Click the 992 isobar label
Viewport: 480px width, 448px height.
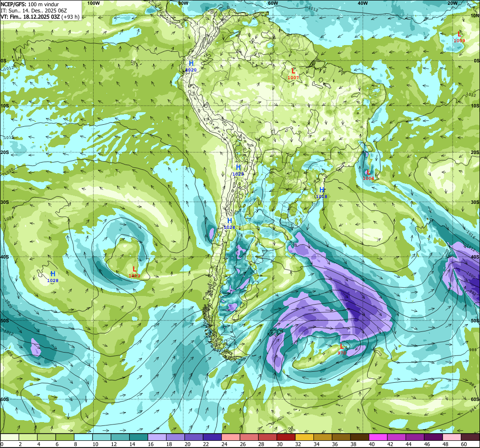coord(473,293)
